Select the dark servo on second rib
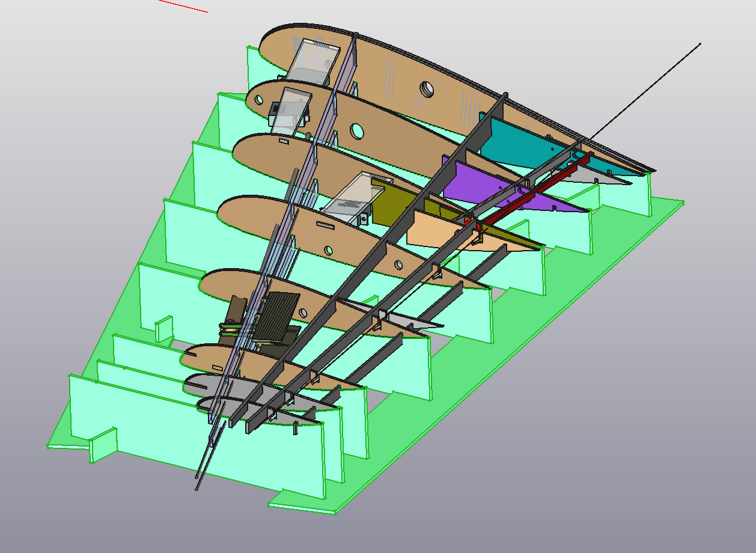The height and width of the screenshot is (553, 756). pyautogui.click(x=278, y=109)
